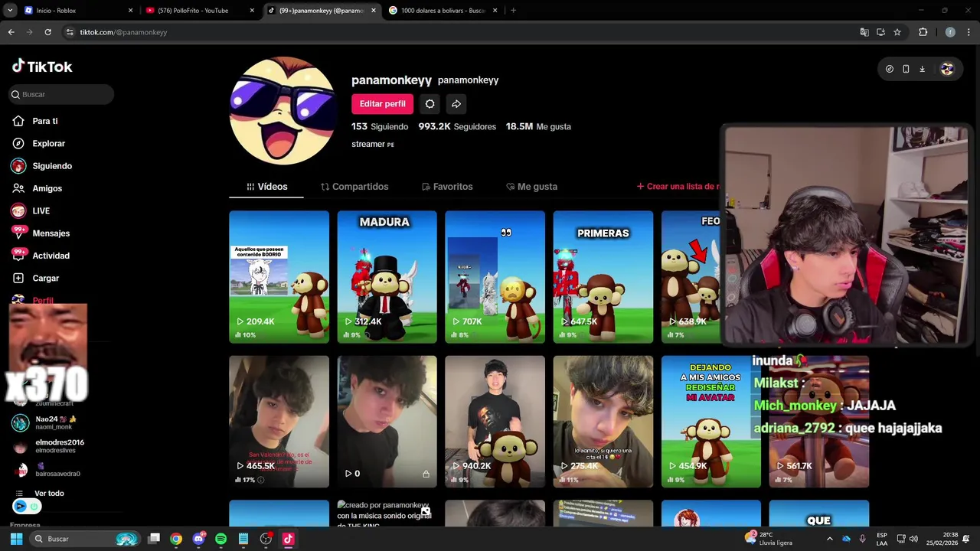This screenshot has width=980, height=551.
Task: Open the video with 209.4K views
Action: point(279,277)
